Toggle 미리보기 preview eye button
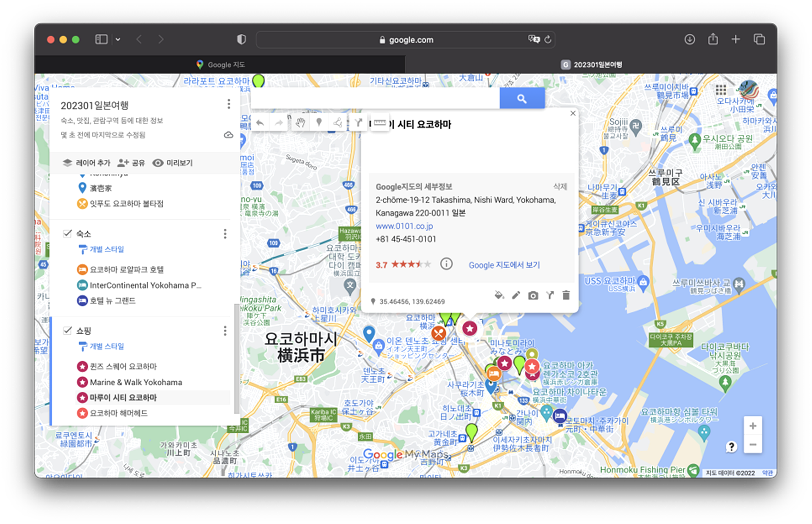Image resolution: width=812 pixels, height=524 pixels. coord(173,163)
